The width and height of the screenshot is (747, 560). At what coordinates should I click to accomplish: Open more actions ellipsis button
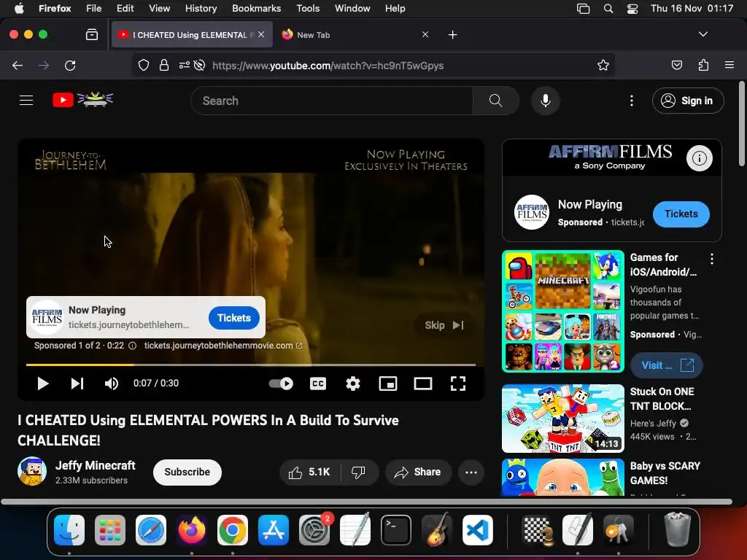[x=471, y=472]
